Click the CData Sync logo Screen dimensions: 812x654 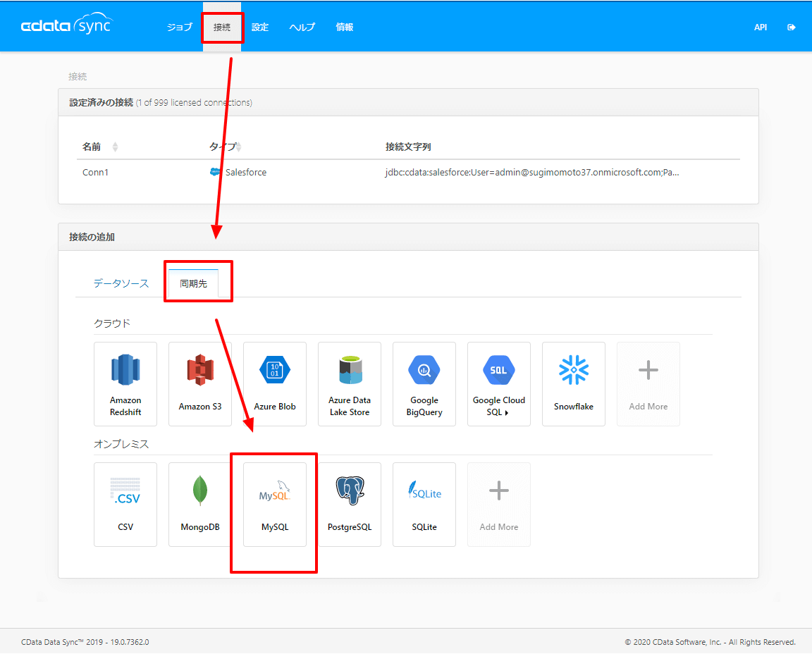[x=67, y=25]
